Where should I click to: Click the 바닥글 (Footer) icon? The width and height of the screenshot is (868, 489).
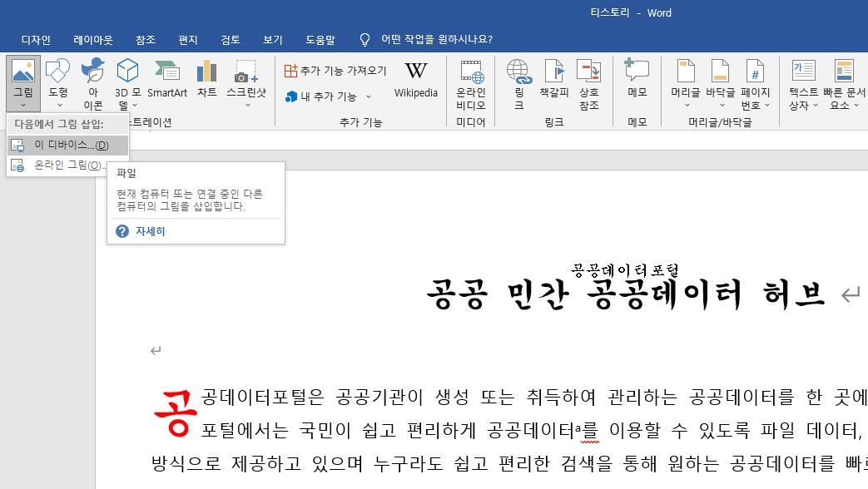point(720,71)
